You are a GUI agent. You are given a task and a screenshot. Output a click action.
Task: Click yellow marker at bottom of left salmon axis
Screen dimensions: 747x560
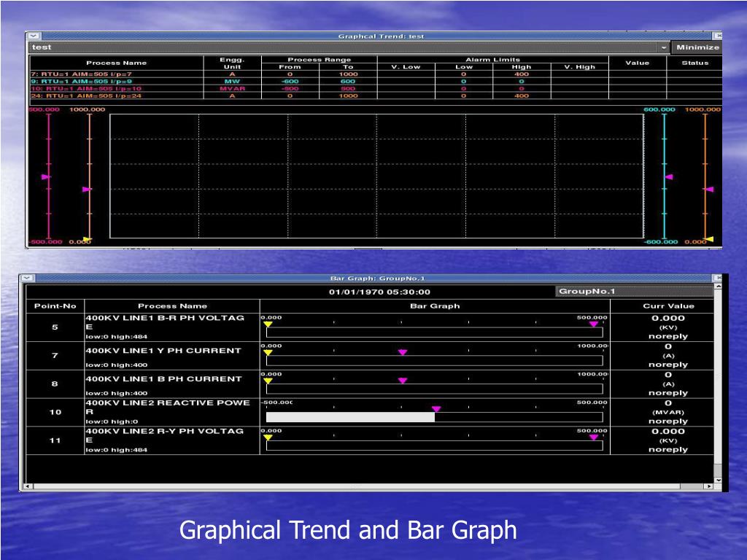(88, 239)
